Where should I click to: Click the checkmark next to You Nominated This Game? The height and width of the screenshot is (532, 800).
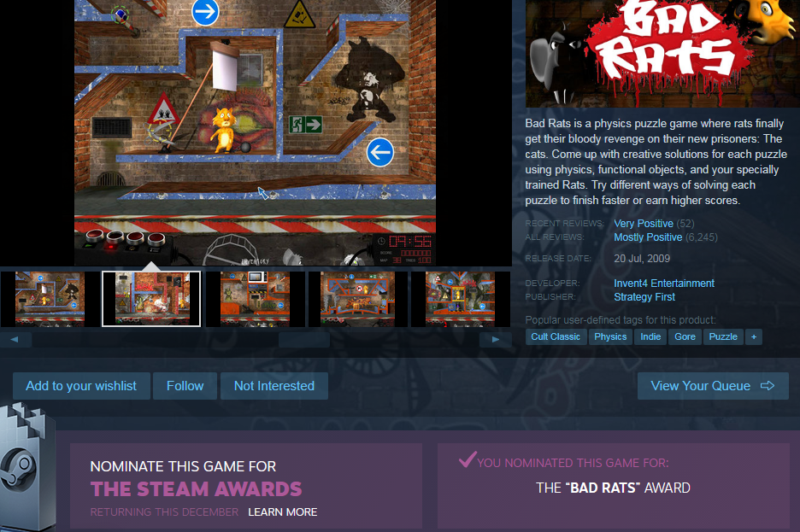click(467, 459)
